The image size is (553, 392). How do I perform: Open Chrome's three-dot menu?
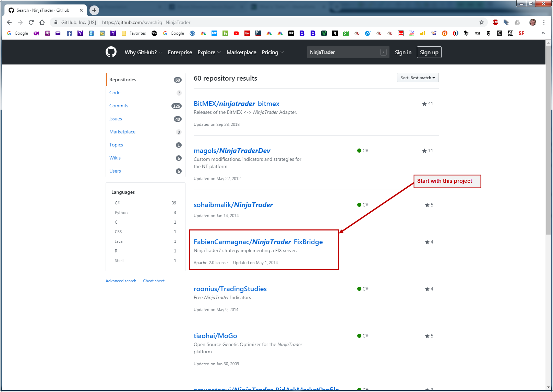(x=544, y=22)
